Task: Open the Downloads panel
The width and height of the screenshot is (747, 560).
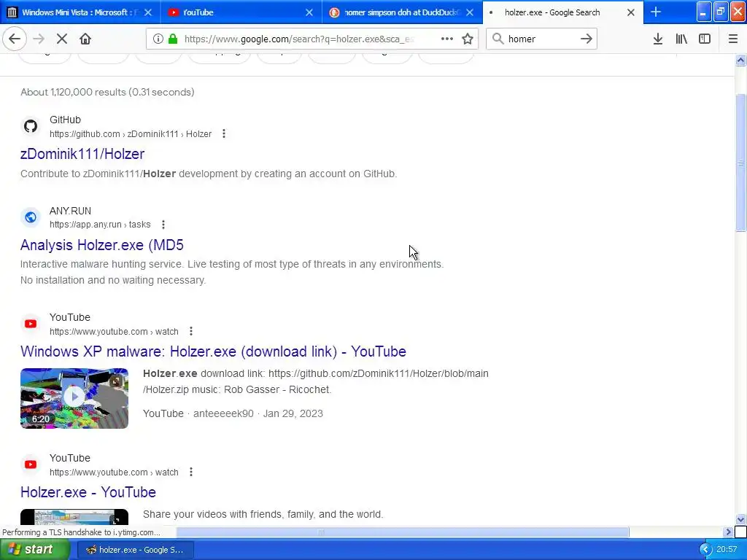Action: pyautogui.click(x=658, y=39)
